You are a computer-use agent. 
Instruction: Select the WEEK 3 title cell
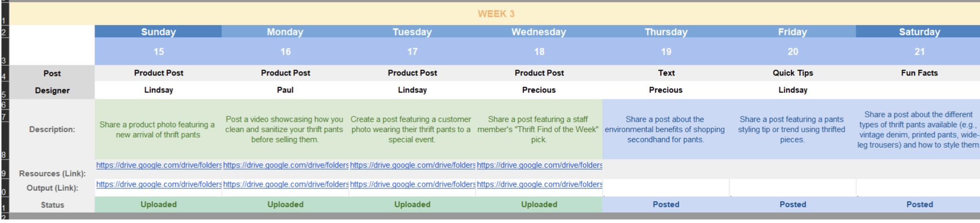click(x=496, y=14)
